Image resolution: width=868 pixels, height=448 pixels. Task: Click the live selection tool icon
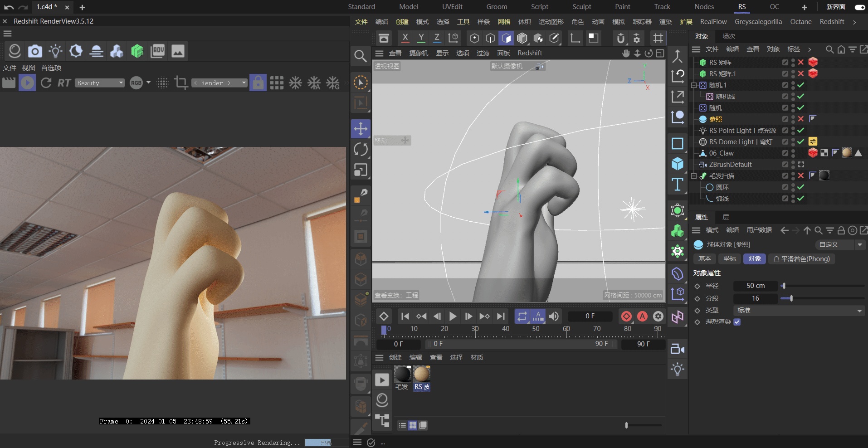coord(361,83)
